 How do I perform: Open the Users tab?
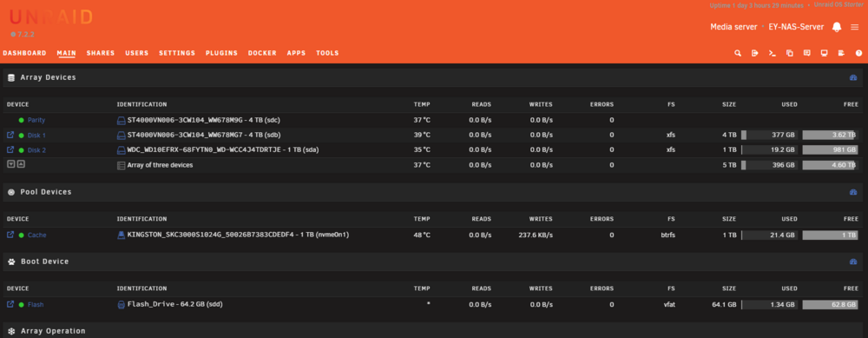click(x=137, y=53)
